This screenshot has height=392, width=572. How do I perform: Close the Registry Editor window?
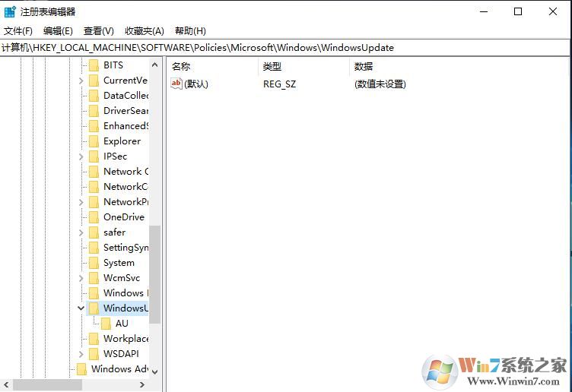(553, 11)
